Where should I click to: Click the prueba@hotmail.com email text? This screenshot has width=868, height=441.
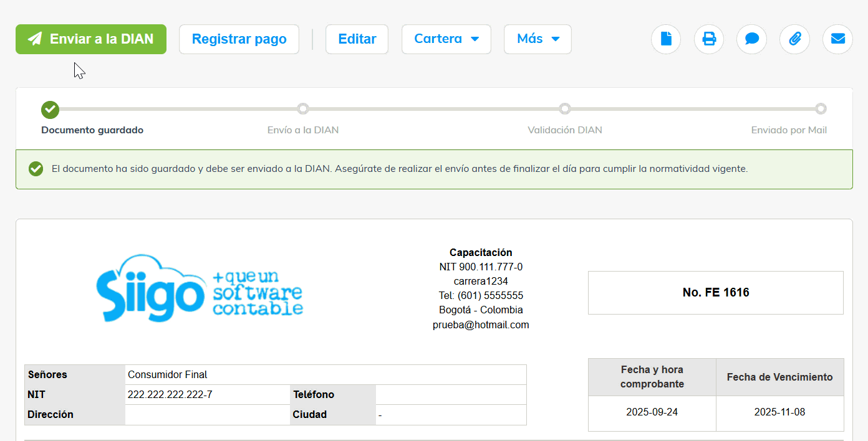481,325
